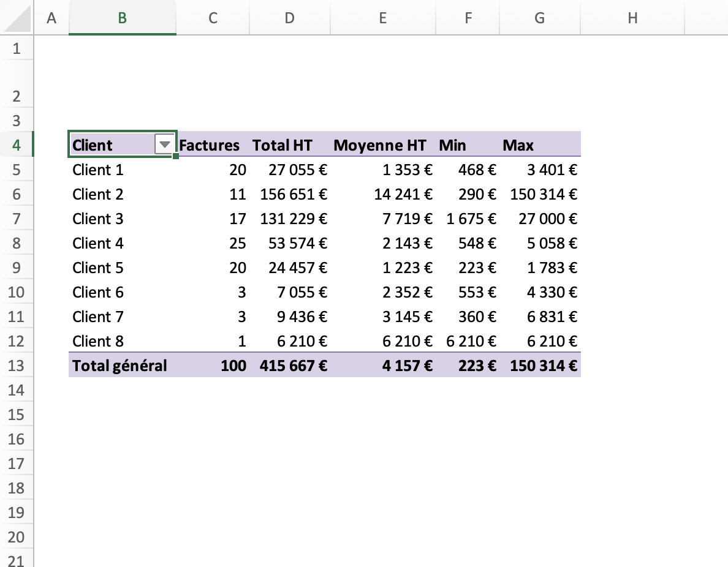The image size is (728, 567).
Task: Select the Client 1 cell
Action: click(122, 170)
